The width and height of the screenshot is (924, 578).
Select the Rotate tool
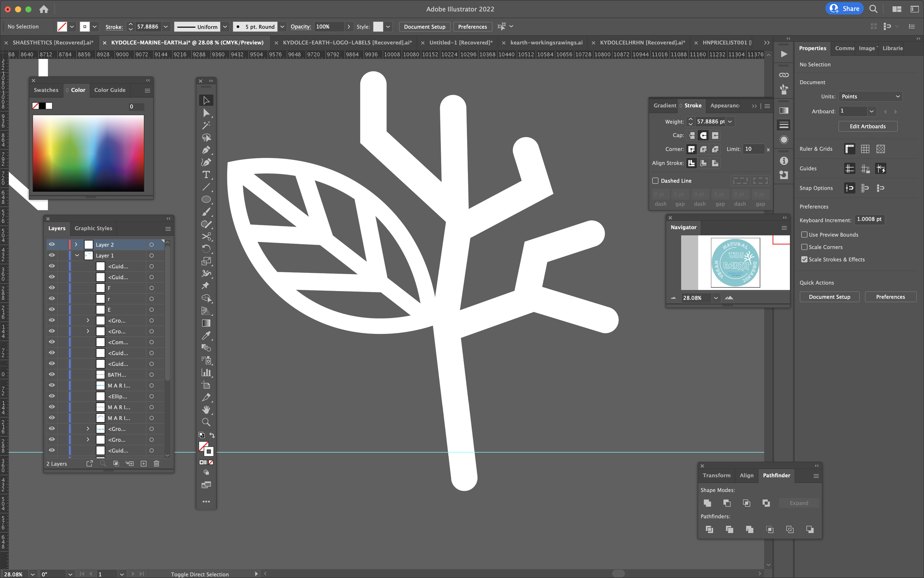coord(206,249)
